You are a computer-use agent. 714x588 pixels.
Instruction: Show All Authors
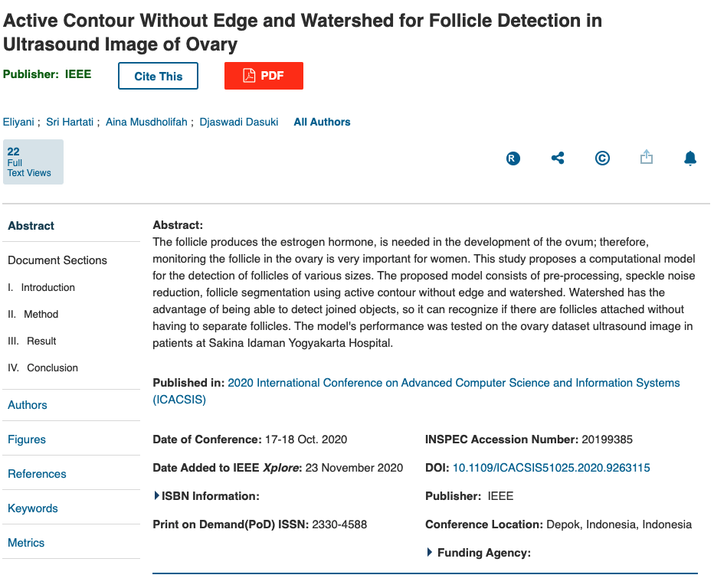click(322, 122)
